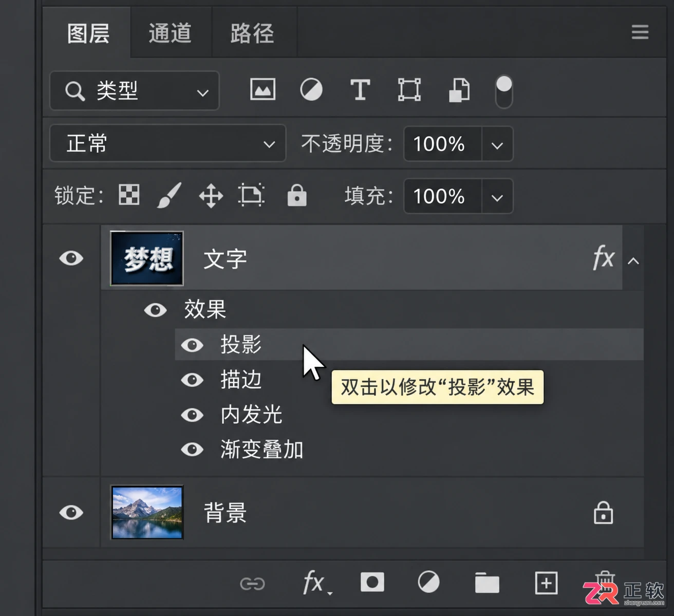Select the 效果 row
Image resolution: width=674 pixels, height=616 pixels.
372,309
